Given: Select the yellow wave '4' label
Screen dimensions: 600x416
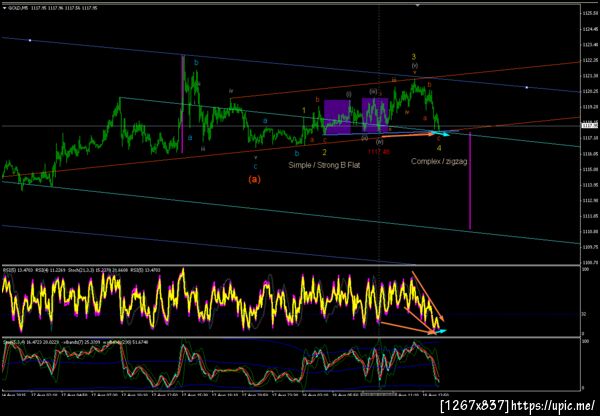Looking at the screenshot, I should point(439,148).
